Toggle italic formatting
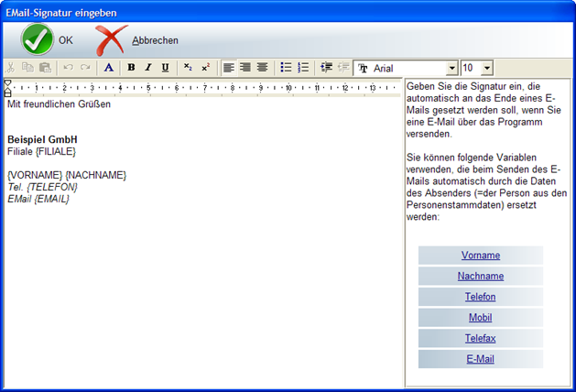 (148, 68)
